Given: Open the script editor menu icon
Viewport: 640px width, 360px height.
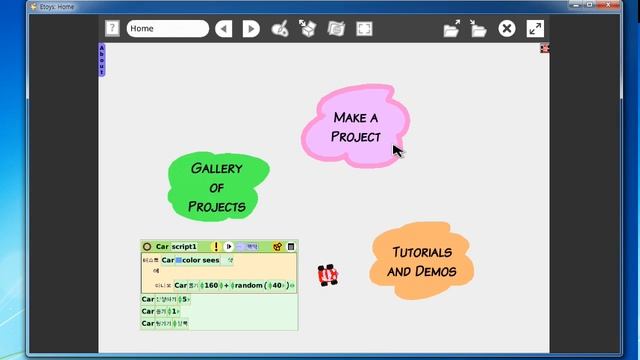Looking at the screenshot, I should pyautogui.click(x=291, y=247).
